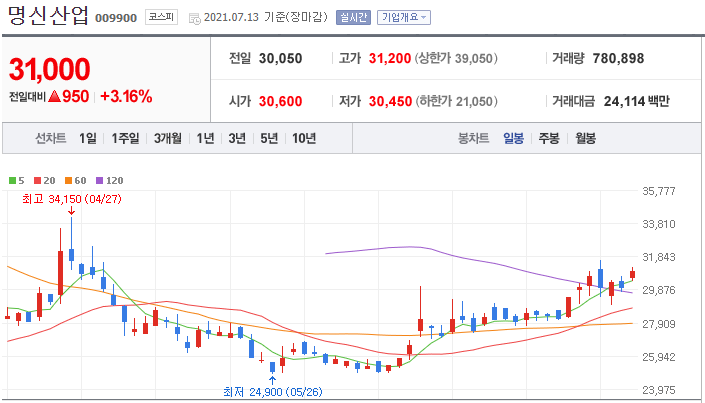Select the 1일 line chart tab

[x=88, y=139]
